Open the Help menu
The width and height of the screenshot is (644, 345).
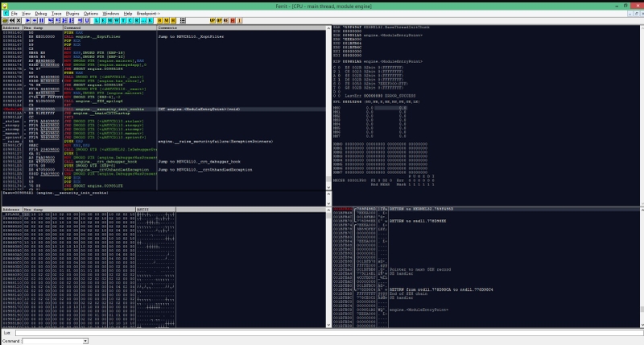[128, 14]
